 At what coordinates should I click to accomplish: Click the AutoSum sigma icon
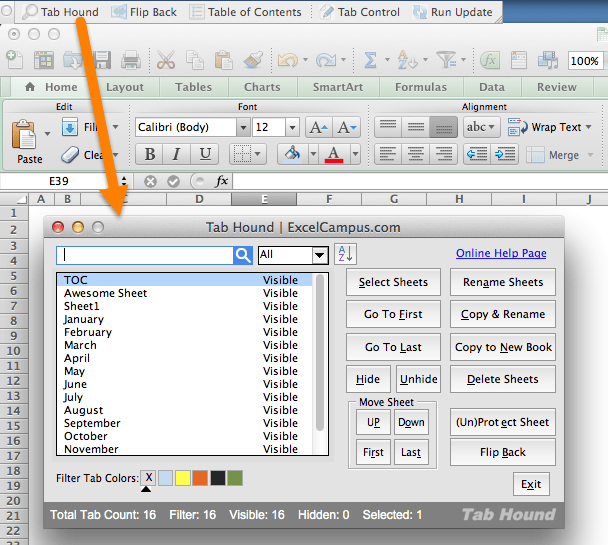coord(371,60)
